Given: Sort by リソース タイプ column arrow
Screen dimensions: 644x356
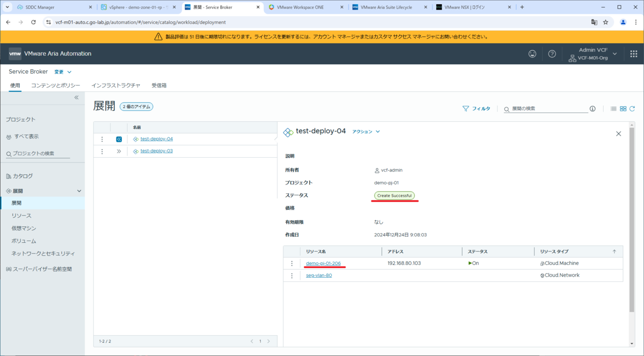Looking at the screenshot, I should pyautogui.click(x=614, y=251).
